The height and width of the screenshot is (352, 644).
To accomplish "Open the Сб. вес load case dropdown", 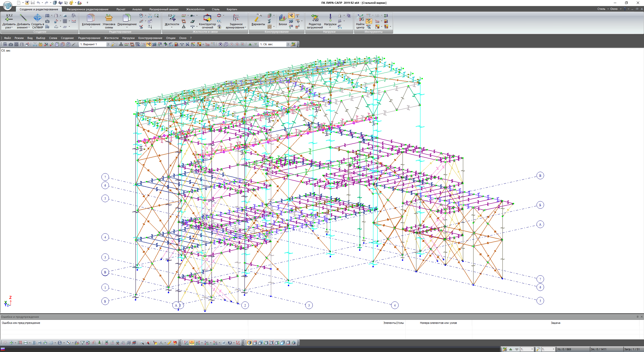I will click(x=288, y=44).
